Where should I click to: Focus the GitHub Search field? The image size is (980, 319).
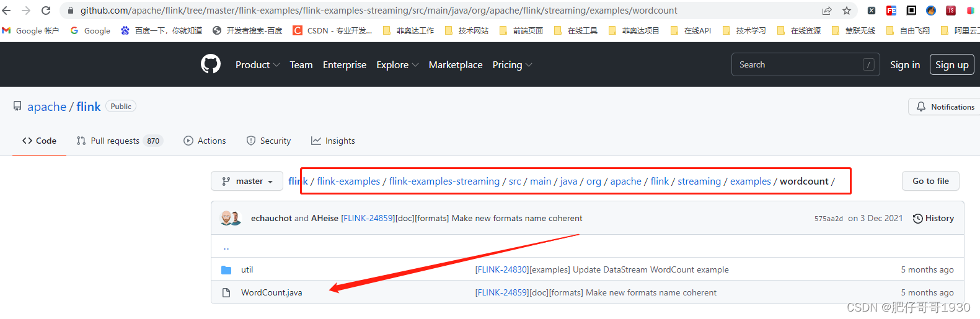click(805, 64)
